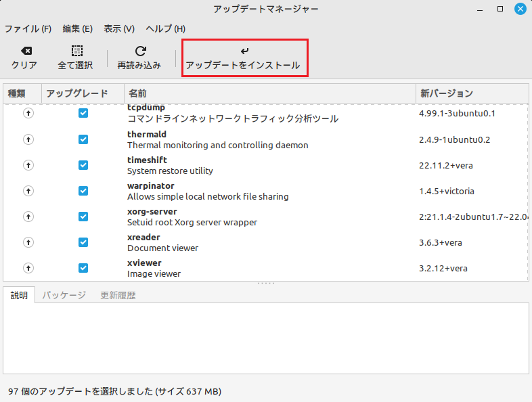Click the upgrade type icon for xviewer
Viewport: 532px width, 402px height.
(x=28, y=268)
